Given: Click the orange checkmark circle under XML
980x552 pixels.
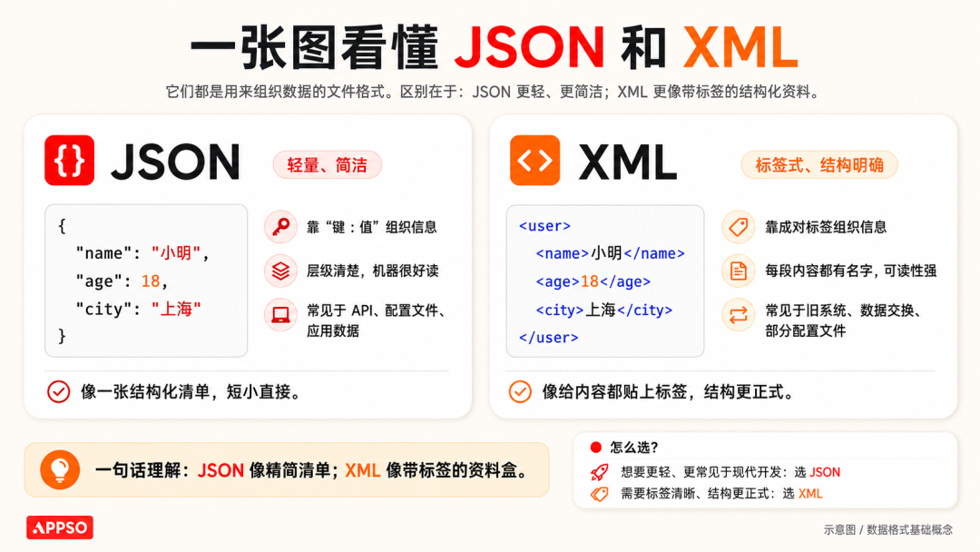Looking at the screenshot, I should pos(520,392).
